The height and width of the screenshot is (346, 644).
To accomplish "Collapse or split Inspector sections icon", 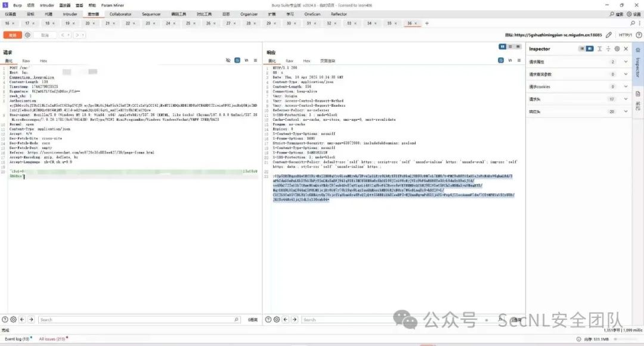I will click(x=608, y=49).
